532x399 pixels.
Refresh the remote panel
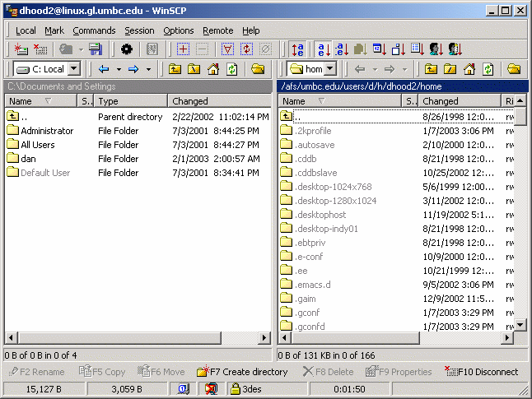[x=488, y=69]
